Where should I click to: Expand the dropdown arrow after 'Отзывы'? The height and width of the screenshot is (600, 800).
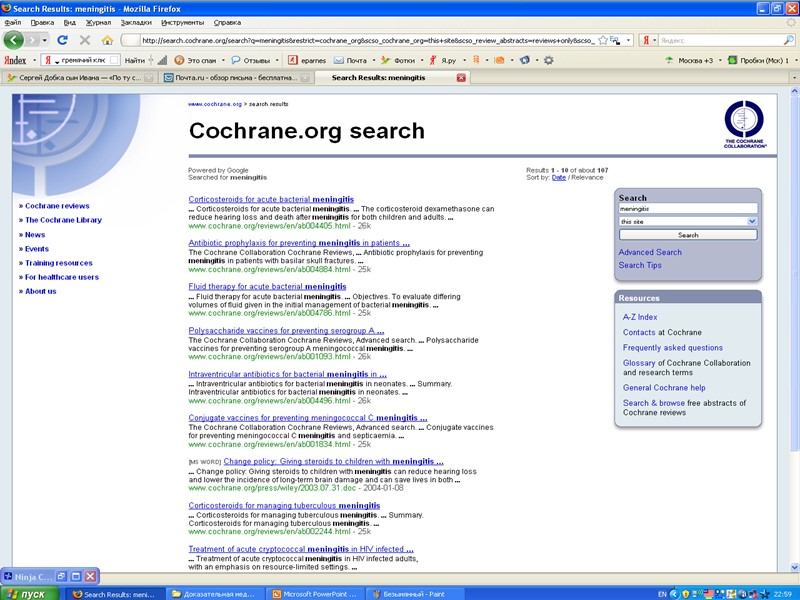tap(277, 60)
